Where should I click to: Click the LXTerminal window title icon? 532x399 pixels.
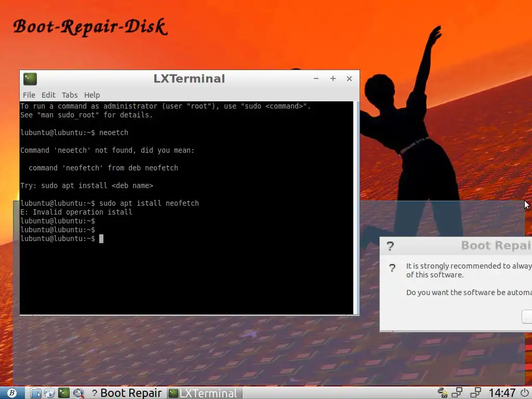tap(30, 79)
